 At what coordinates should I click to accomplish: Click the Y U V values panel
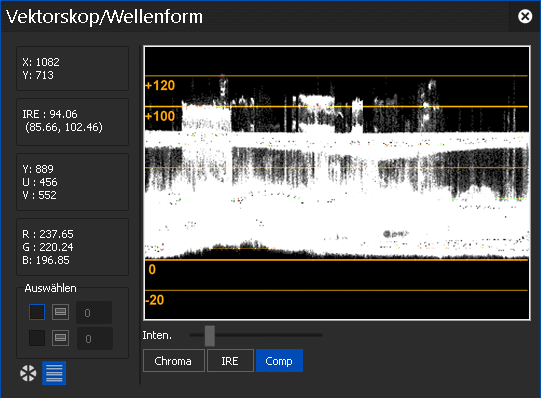(72, 182)
